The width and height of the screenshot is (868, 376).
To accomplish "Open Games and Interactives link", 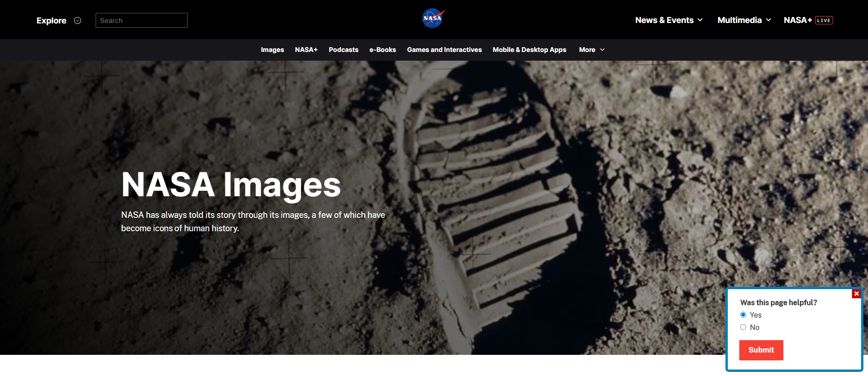I will point(444,50).
